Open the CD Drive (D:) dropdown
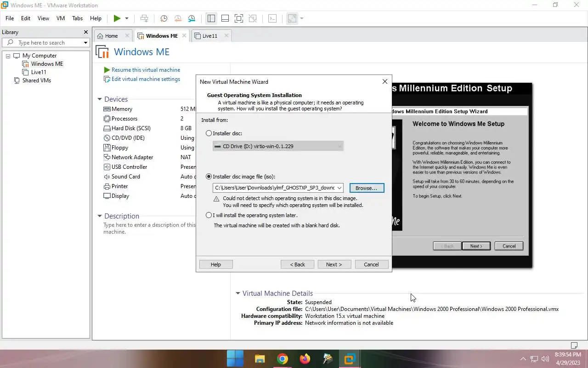588x368 pixels. pyautogui.click(x=278, y=146)
